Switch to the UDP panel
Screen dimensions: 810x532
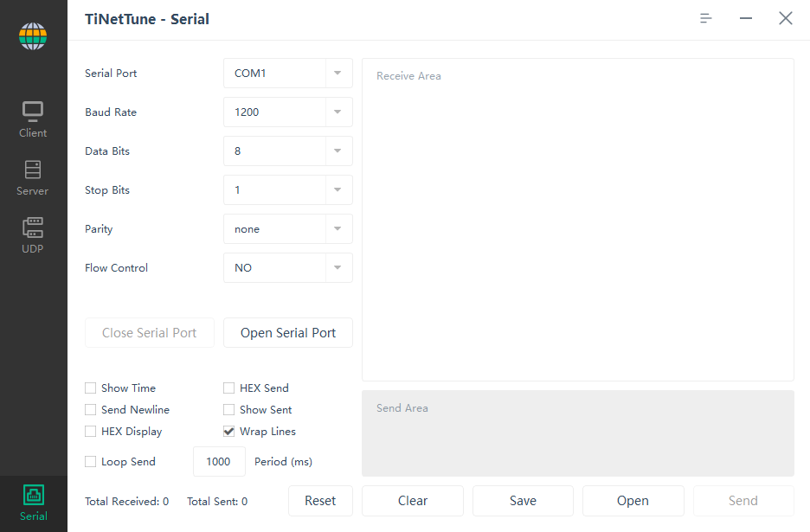[32, 234]
